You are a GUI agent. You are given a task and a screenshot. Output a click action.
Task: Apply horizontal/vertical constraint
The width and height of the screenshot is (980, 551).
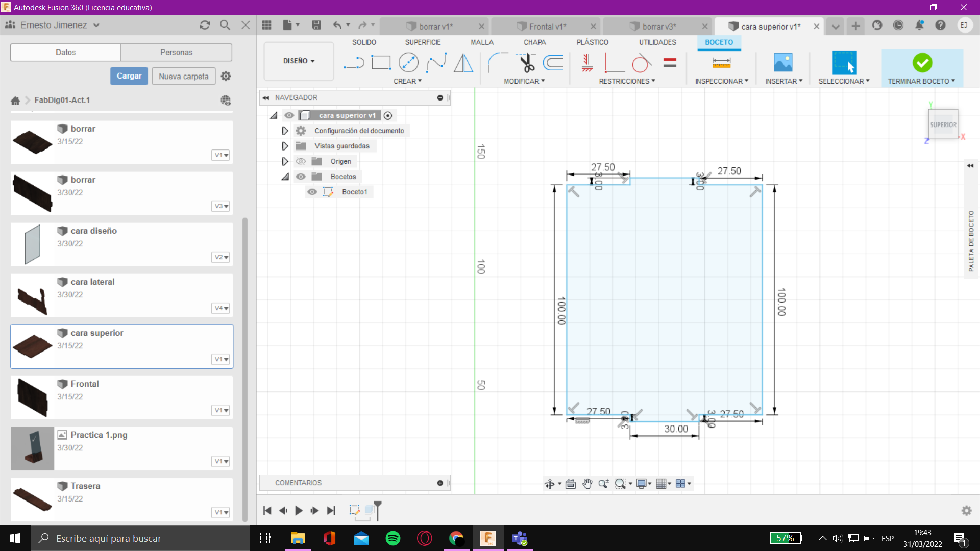pos(587,63)
